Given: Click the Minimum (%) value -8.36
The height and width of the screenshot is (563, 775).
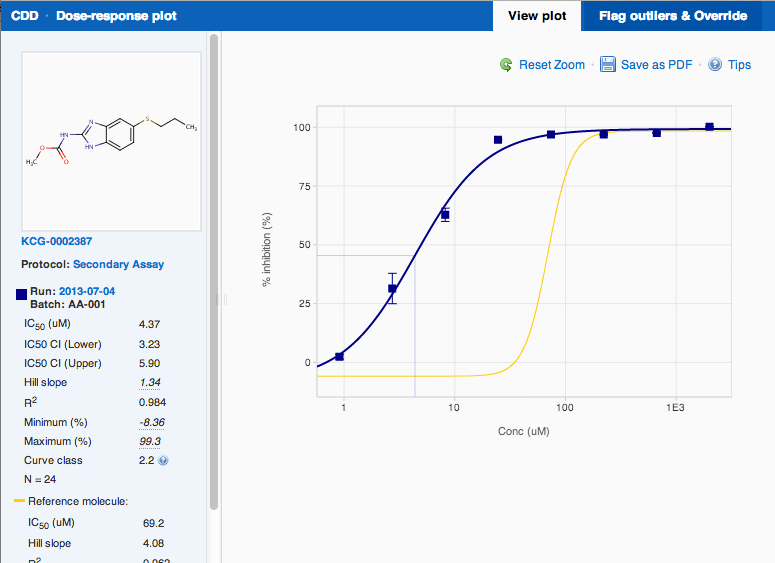Looking at the screenshot, I should point(150,422).
